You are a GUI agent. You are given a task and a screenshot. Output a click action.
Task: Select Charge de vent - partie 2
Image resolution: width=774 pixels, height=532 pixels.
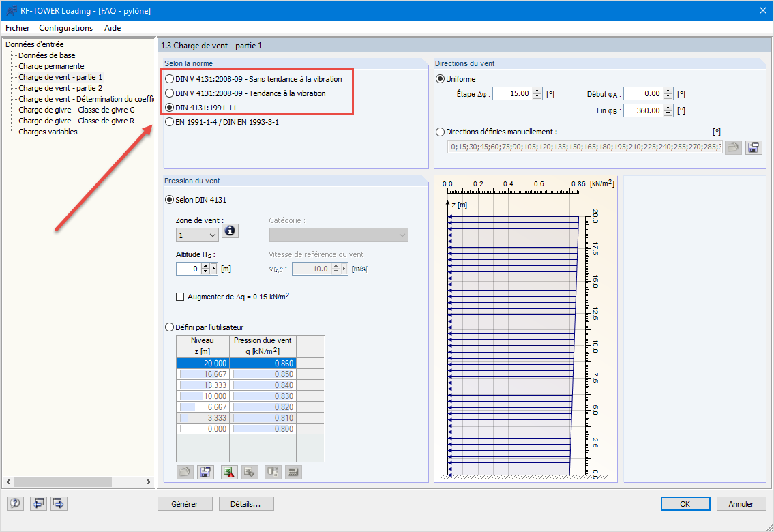(x=60, y=88)
